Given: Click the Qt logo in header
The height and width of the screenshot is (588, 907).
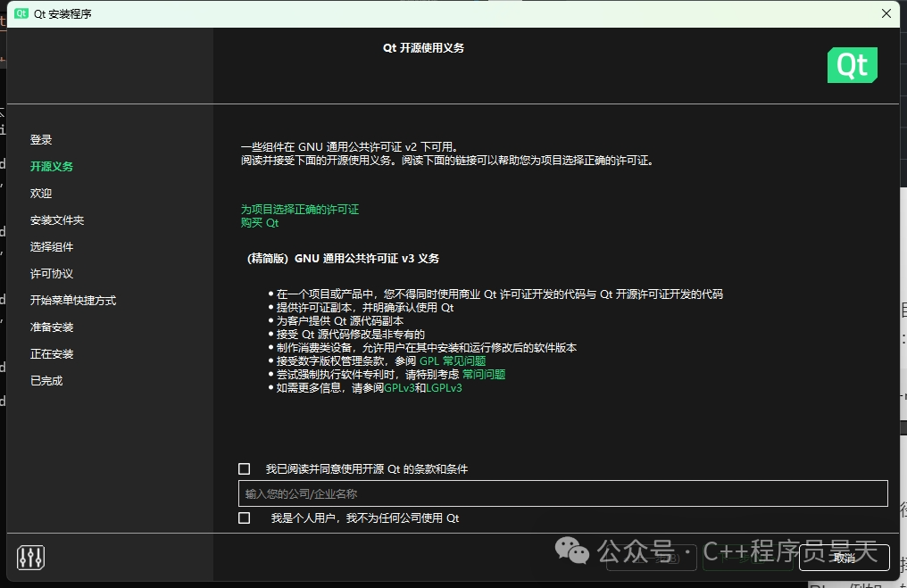Looking at the screenshot, I should [x=852, y=65].
